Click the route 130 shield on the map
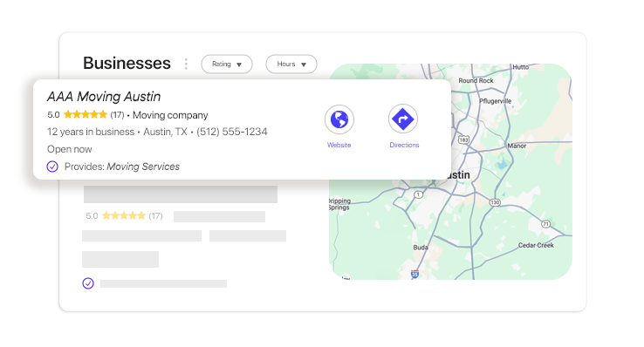Screen dimensions: 644x347 coord(495,202)
